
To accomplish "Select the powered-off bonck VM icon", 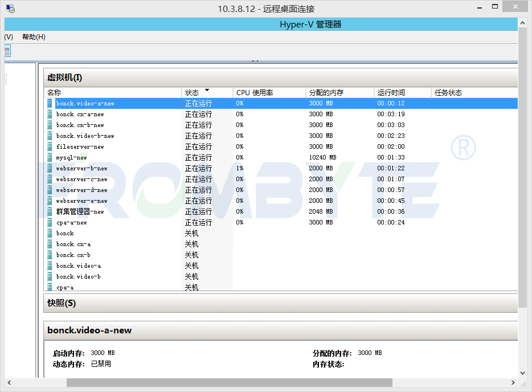I will pos(50,233).
